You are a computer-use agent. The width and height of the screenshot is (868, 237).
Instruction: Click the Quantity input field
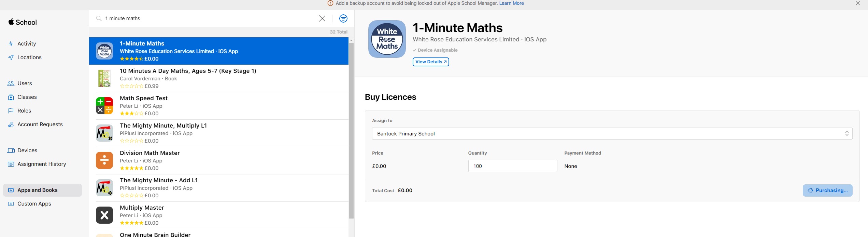pos(513,166)
